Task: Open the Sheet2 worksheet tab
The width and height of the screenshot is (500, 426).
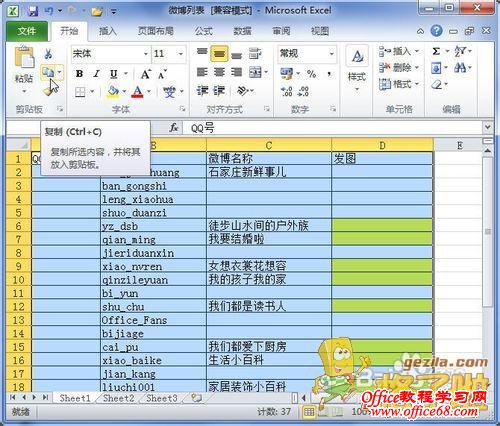Action: pos(118,398)
